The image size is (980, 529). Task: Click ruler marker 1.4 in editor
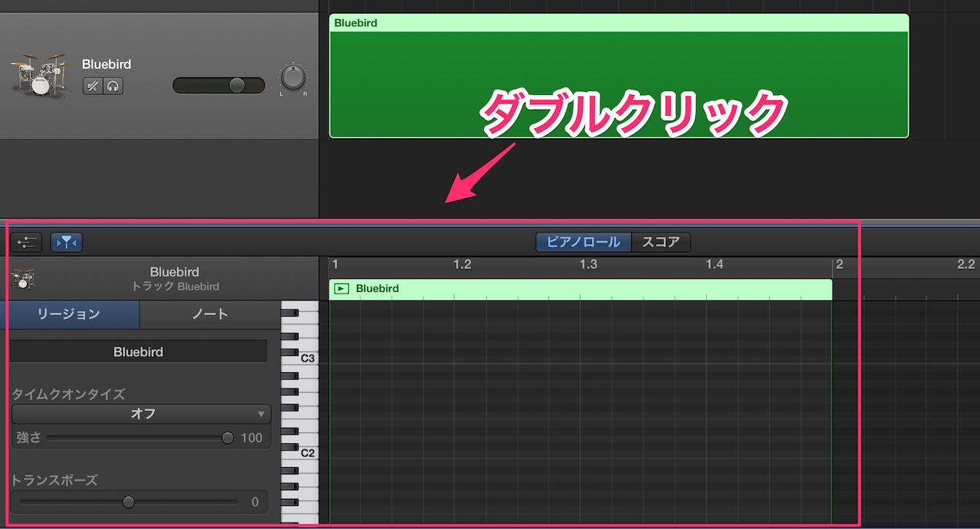[715, 265]
